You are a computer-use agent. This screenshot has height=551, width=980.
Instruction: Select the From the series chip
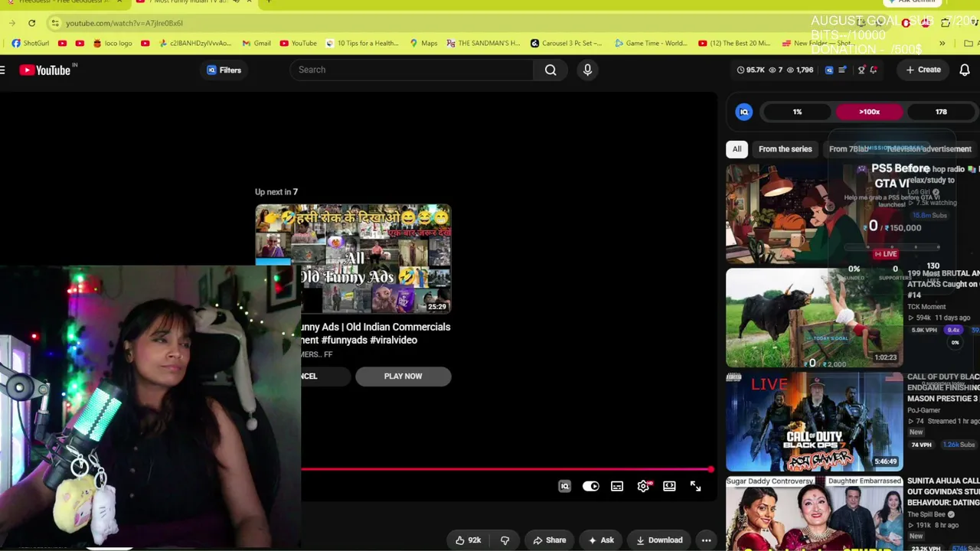[785, 149]
